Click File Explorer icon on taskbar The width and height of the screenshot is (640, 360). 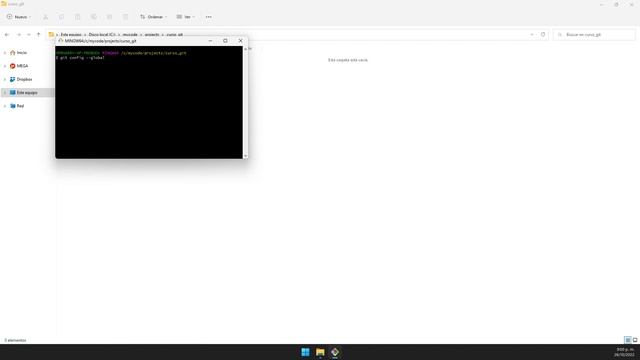point(320,352)
